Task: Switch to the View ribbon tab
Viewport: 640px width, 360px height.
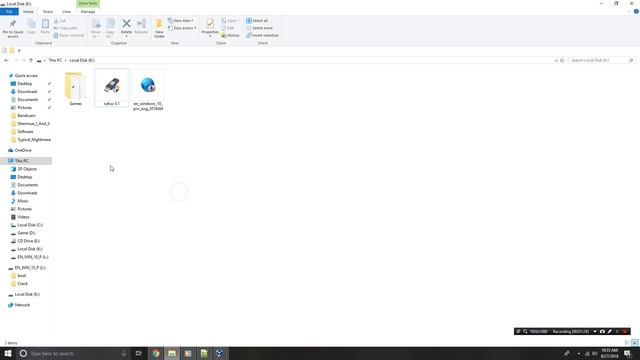Action: [66, 11]
